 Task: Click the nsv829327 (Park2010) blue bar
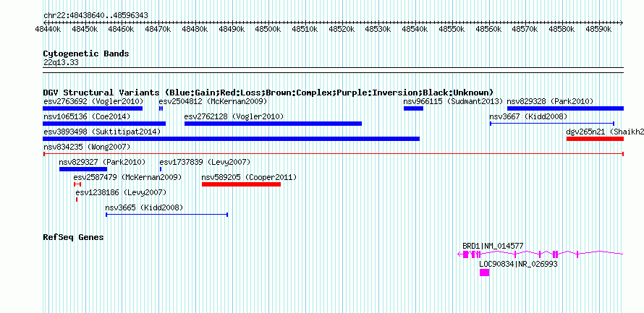coord(83,169)
